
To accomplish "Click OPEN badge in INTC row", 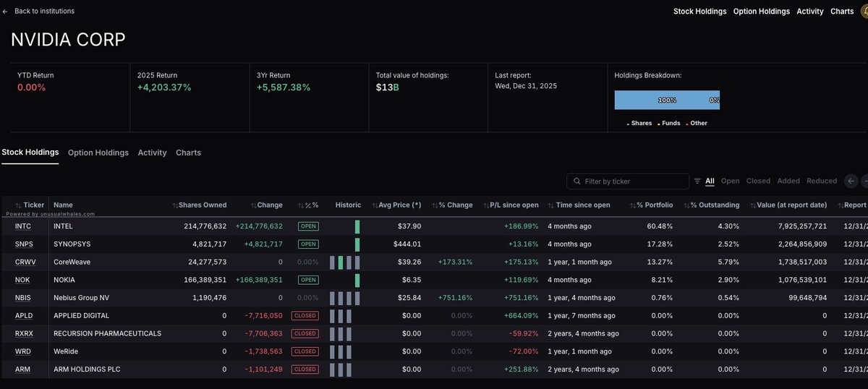I will click(308, 226).
